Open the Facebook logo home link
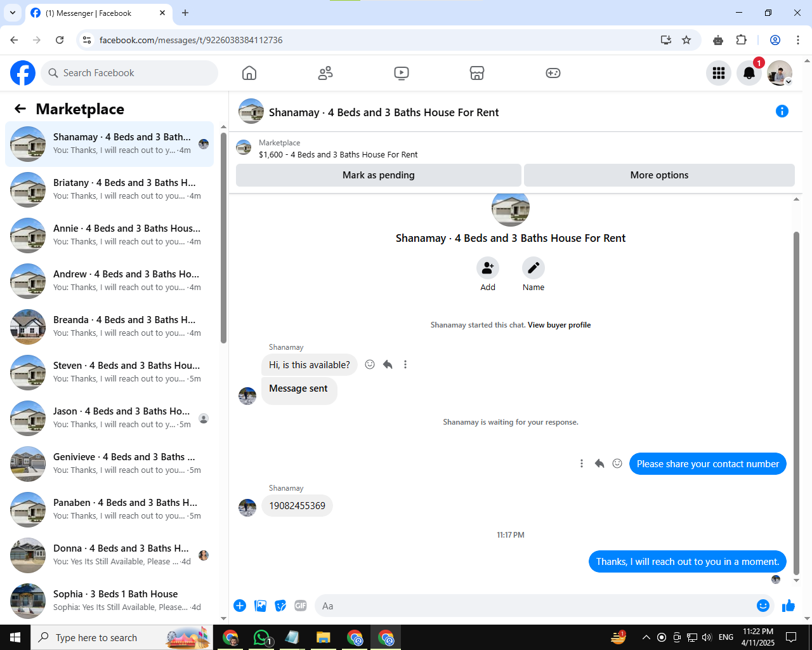The width and height of the screenshot is (812, 650). point(23,73)
